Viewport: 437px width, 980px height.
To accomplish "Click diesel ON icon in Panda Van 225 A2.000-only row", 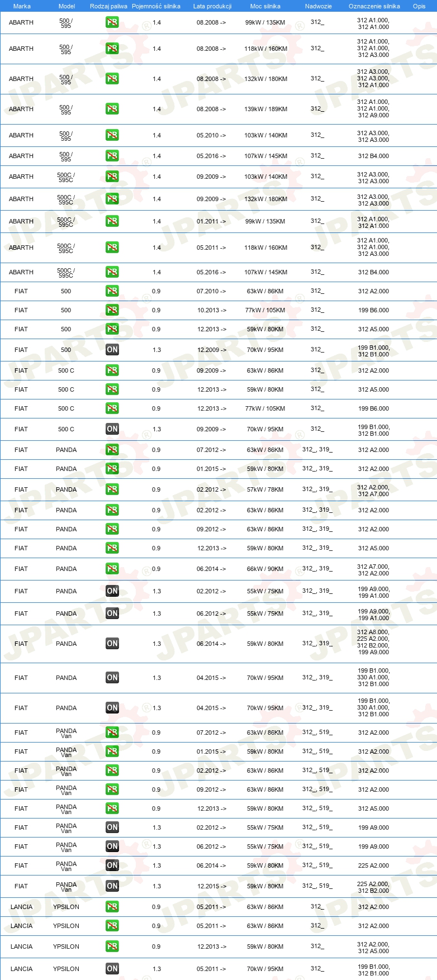I will [x=112, y=865].
